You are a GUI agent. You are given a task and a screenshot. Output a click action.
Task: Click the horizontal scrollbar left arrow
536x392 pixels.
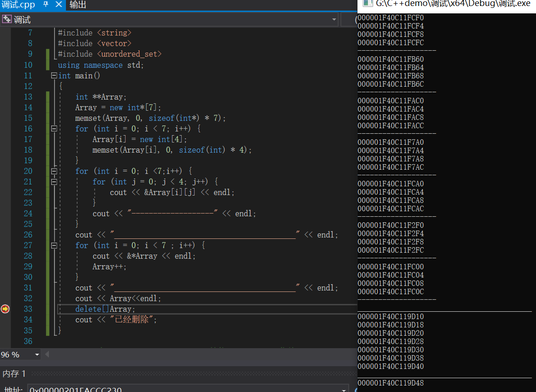pyautogui.click(x=47, y=355)
